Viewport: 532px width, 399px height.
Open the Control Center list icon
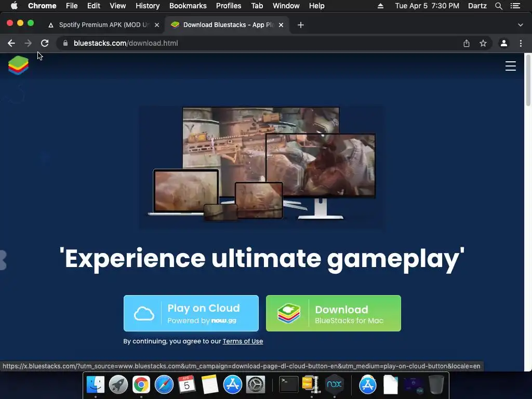515,6
